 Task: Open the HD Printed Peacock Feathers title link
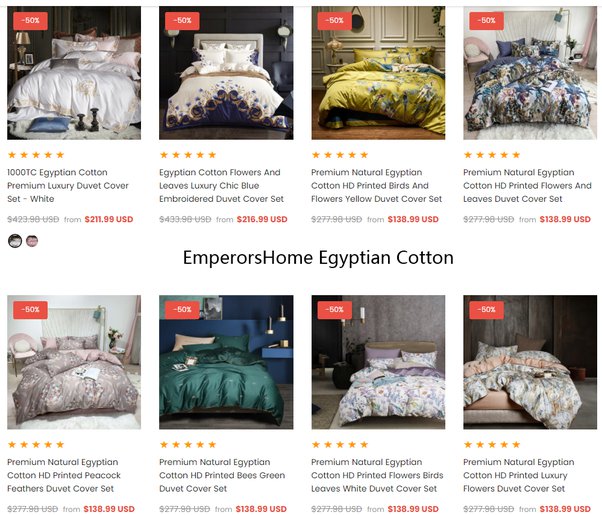point(64,475)
